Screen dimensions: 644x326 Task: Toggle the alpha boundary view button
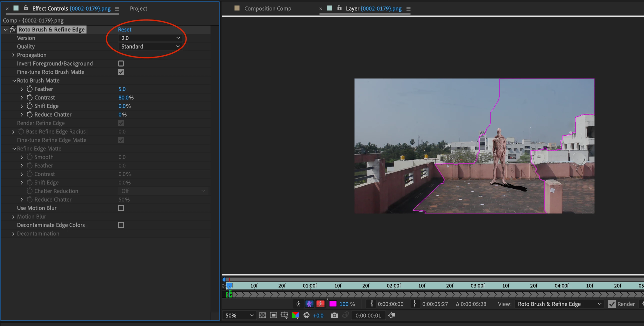pos(309,304)
